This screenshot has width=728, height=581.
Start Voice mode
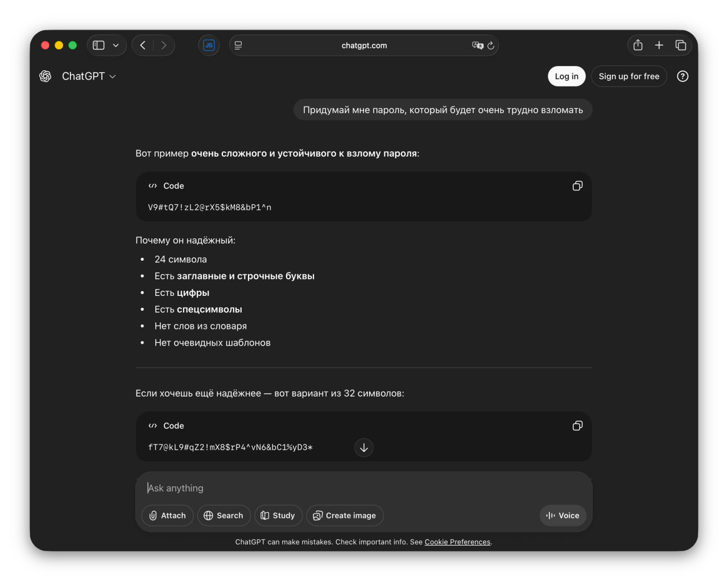click(562, 516)
